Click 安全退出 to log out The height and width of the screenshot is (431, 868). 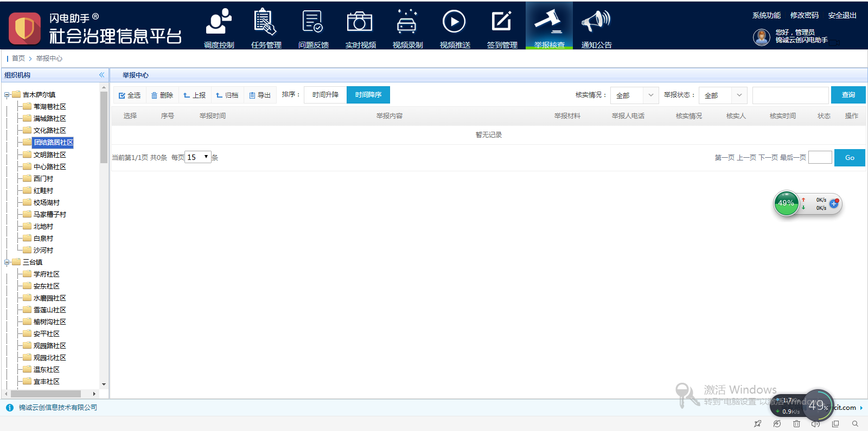coord(842,15)
